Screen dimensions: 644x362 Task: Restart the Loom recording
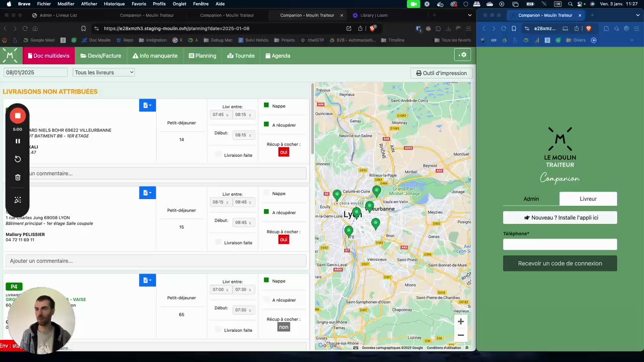click(x=18, y=159)
